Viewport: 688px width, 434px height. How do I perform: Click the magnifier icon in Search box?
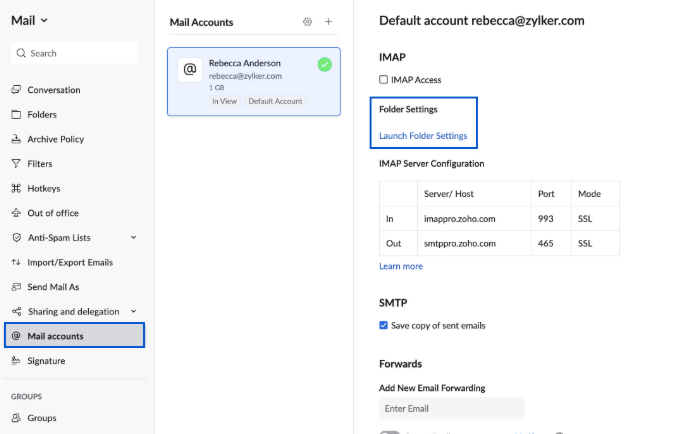click(21, 53)
